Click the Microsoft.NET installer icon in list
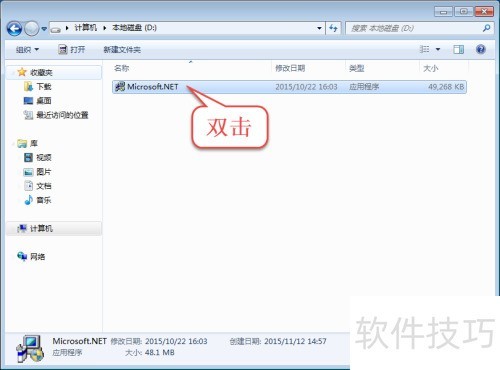Screen dimensions: 500x370 tap(120, 87)
